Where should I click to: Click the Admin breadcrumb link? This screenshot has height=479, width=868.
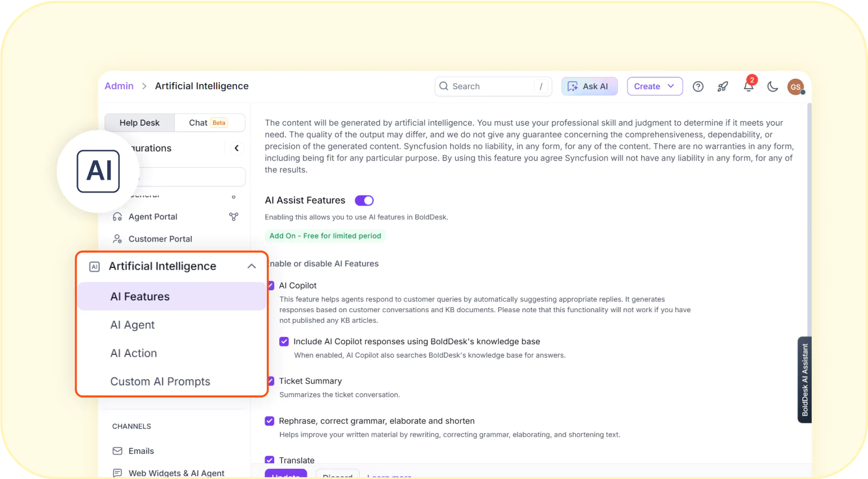pos(119,86)
